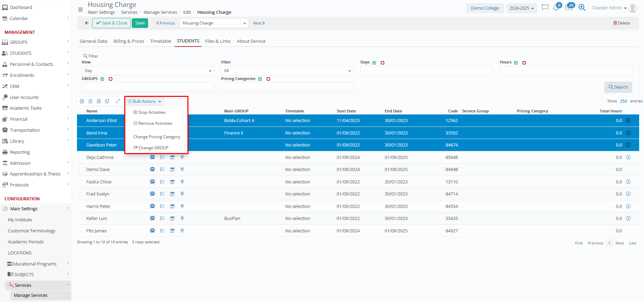Click the red deselect-all box next to Hours
Screen dimensions: 644x302
coord(524,63)
